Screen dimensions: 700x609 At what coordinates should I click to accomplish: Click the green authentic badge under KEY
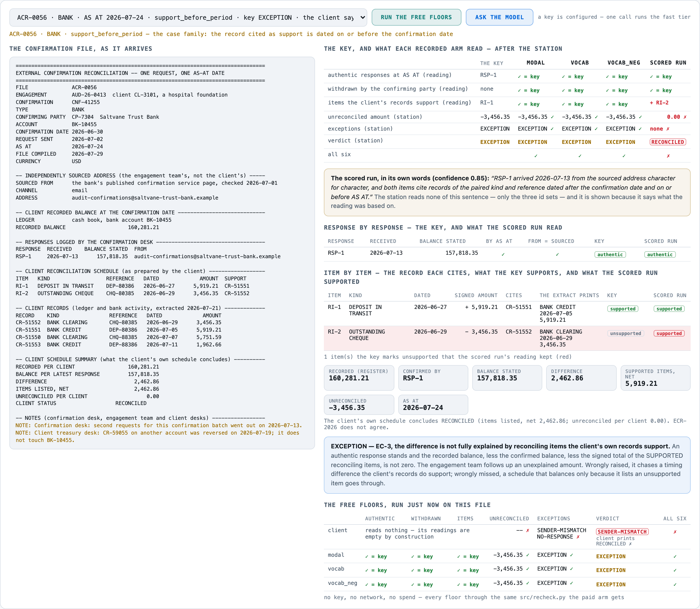point(610,254)
